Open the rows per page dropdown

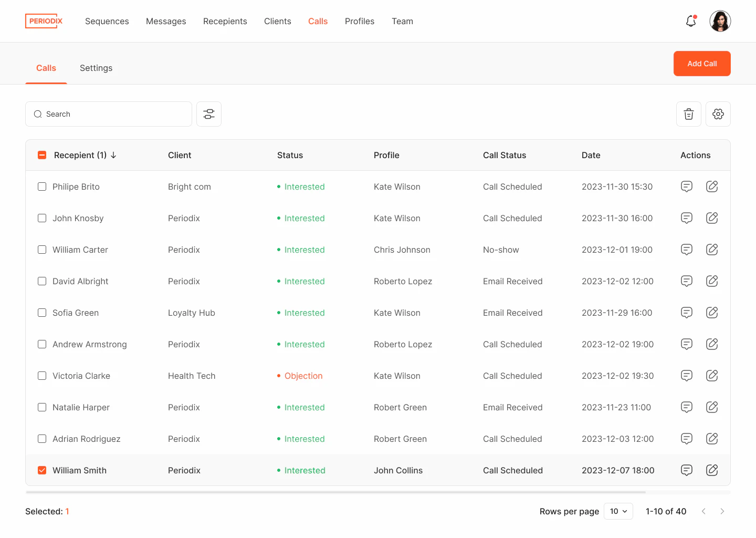[x=618, y=511]
